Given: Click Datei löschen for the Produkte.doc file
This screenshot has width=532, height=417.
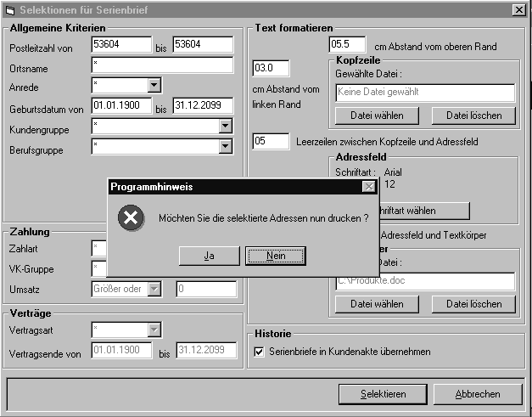Looking at the screenshot, I should tap(473, 303).
